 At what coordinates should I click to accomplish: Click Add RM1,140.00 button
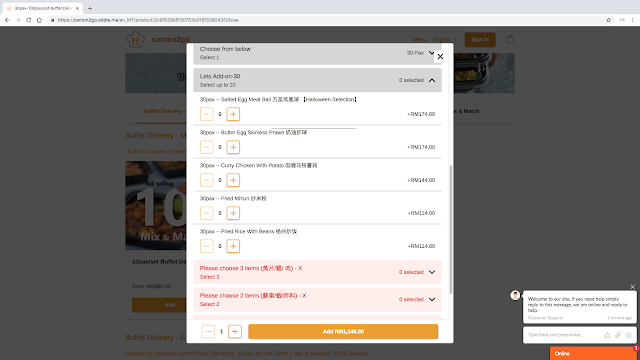(x=343, y=331)
